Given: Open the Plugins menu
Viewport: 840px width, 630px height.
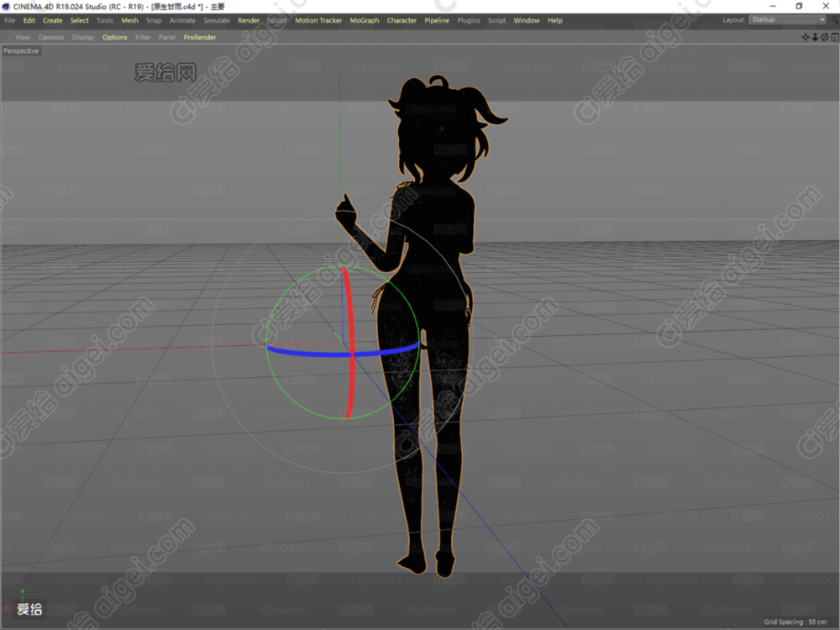Looking at the screenshot, I should 468,20.
